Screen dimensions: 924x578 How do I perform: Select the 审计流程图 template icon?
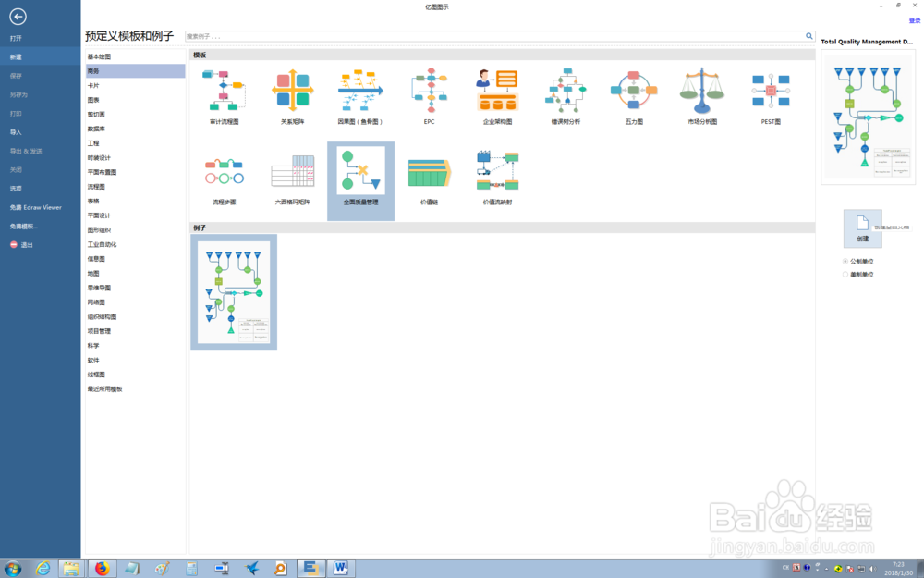tap(224, 91)
